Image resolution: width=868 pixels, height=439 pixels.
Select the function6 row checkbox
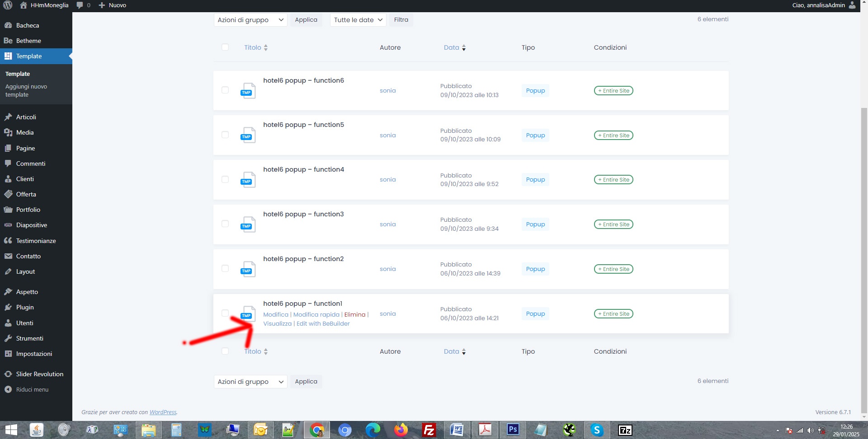click(x=225, y=90)
